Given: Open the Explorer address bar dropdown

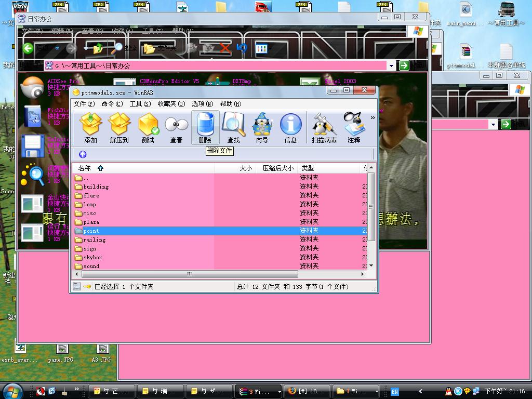Looking at the screenshot, I should point(391,65).
